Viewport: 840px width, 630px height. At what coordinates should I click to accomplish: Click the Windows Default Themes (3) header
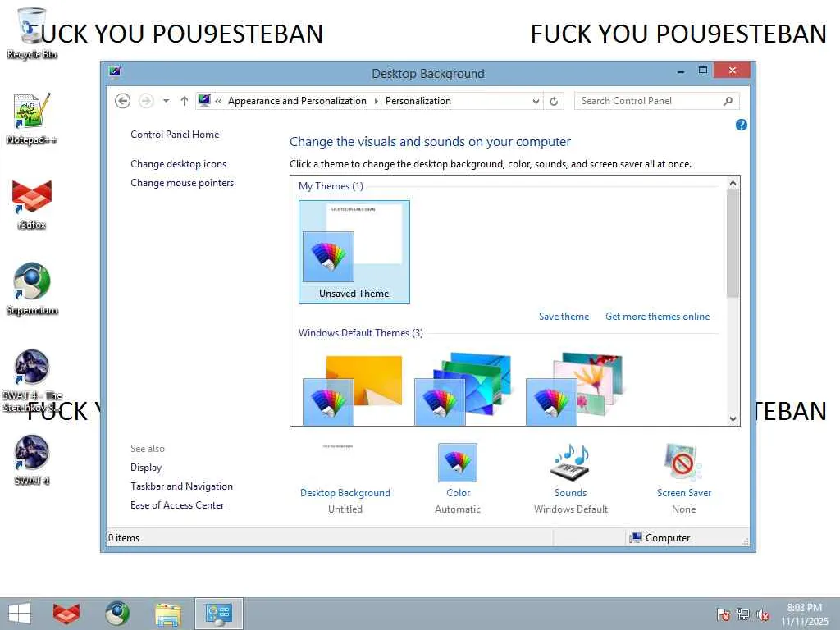pyautogui.click(x=361, y=333)
